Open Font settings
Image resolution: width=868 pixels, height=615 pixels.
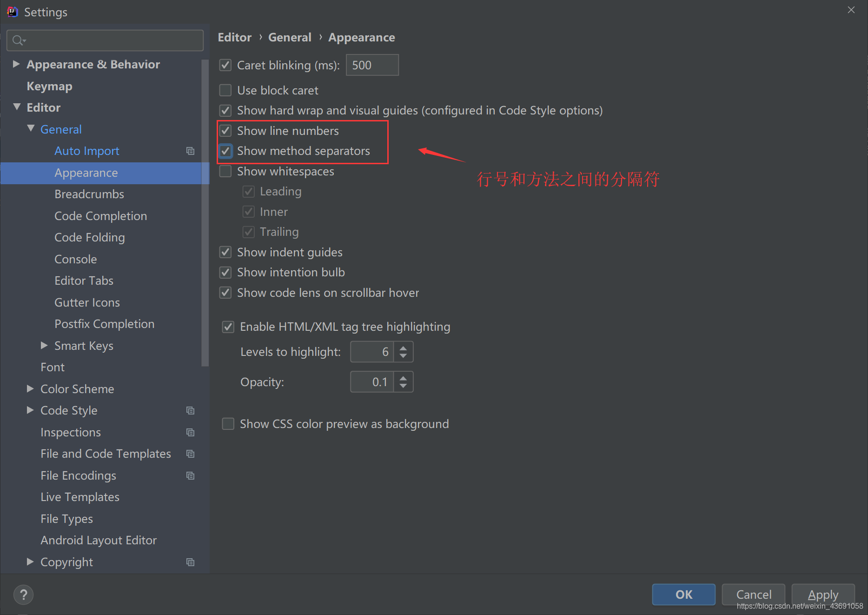53,367
